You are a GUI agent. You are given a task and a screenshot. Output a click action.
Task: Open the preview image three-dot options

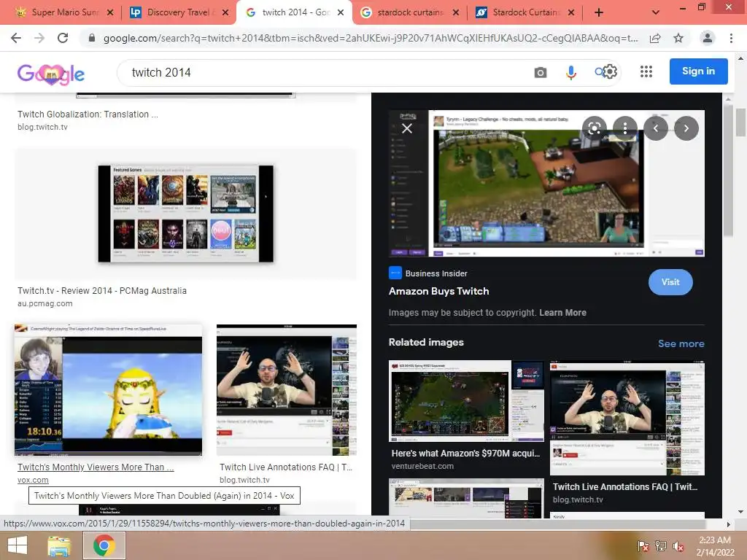pos(625,128)
